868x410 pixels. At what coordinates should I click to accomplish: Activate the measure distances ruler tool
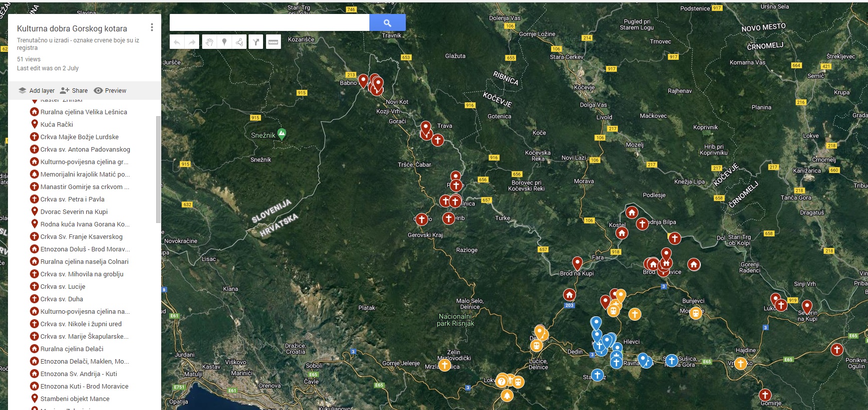(x=273, y=42)
